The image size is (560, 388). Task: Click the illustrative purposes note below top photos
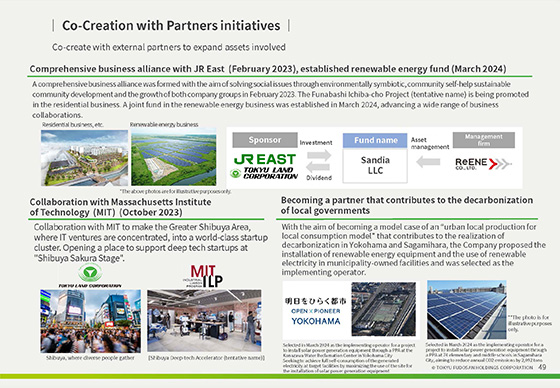click(x=175, y=191)
